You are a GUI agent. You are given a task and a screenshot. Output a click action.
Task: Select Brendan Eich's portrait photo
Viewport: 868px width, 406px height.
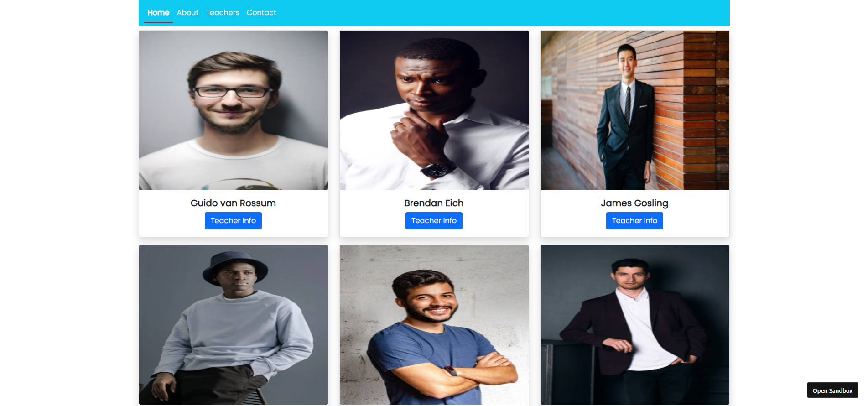tap(434, 110)
